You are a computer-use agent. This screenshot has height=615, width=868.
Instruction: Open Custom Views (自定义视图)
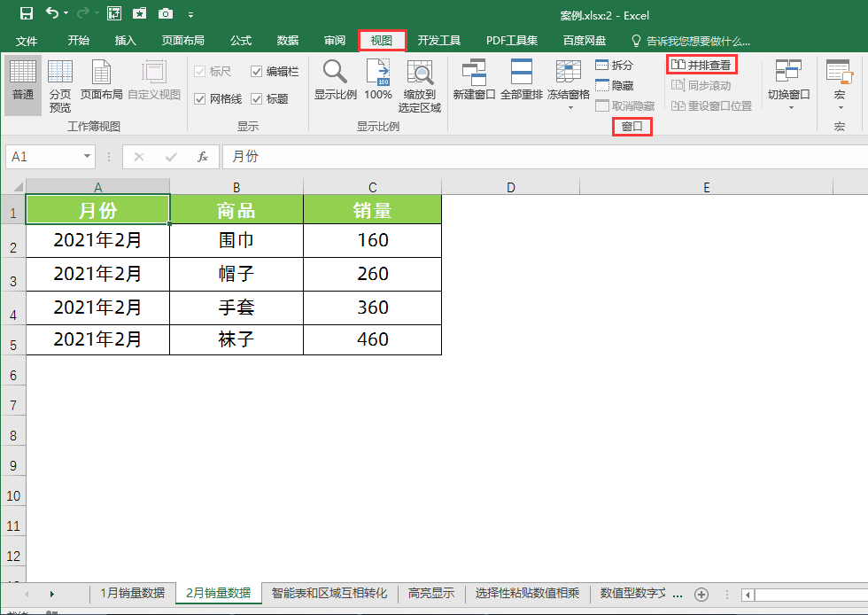[154, 81]
